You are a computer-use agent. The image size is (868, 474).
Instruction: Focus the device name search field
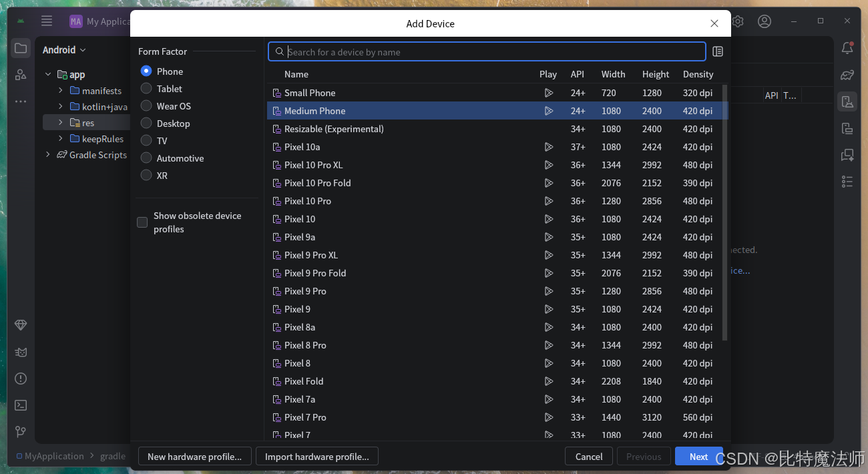point(487,51)
